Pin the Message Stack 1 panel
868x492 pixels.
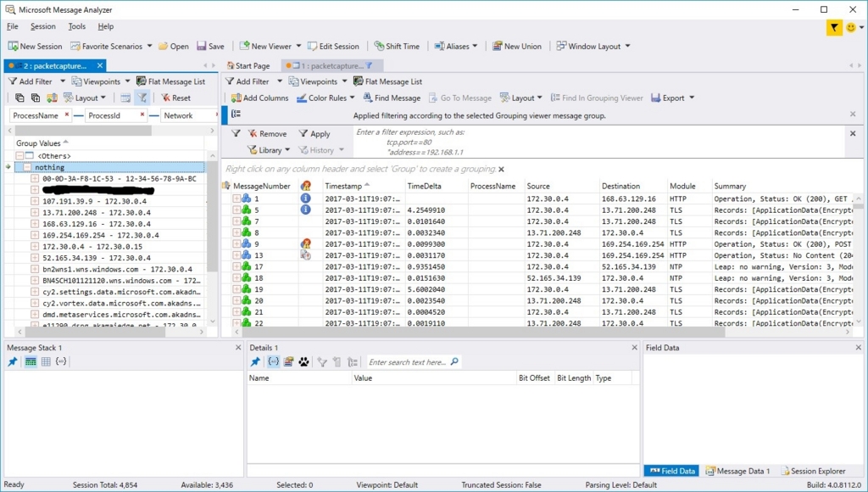coord(13,362)
